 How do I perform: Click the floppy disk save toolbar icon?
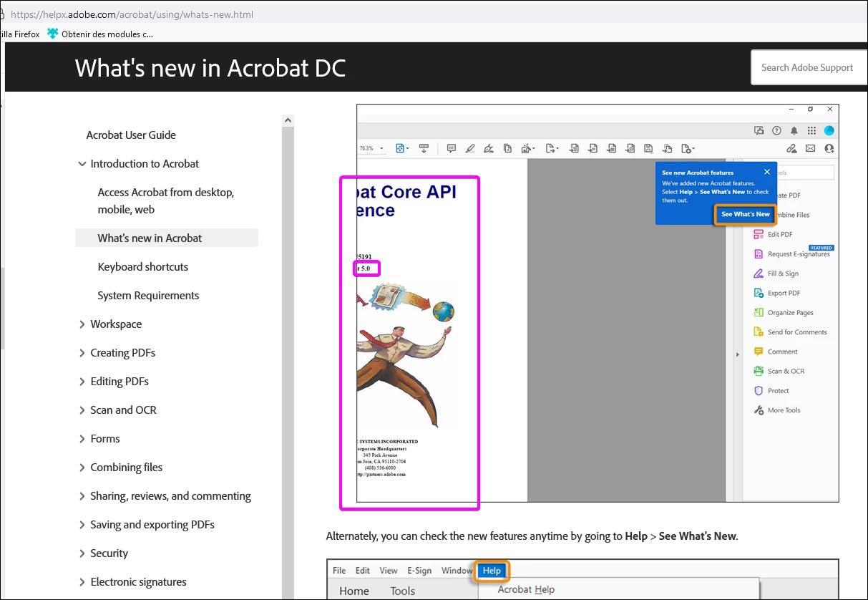(x=648, y=148)
